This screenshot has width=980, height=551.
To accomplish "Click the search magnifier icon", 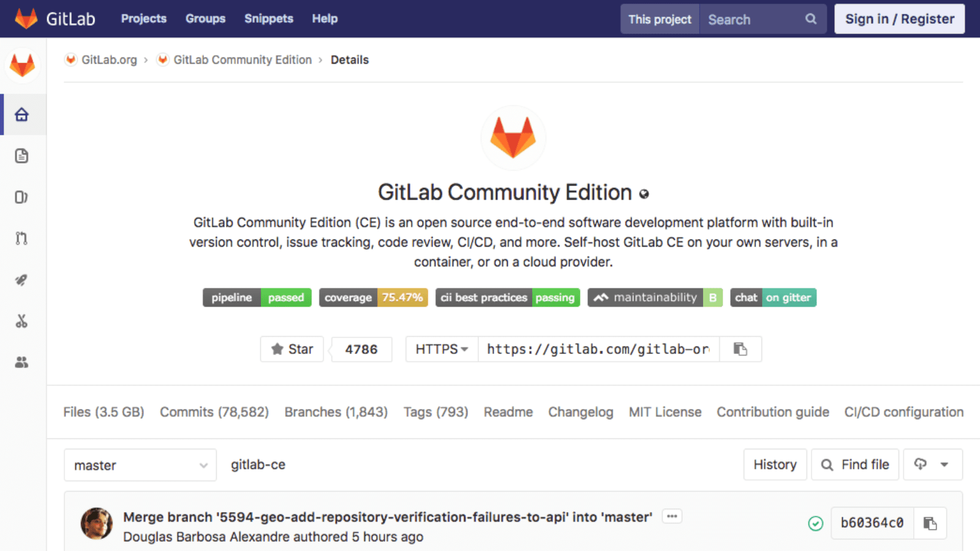I will pos(811,19).
